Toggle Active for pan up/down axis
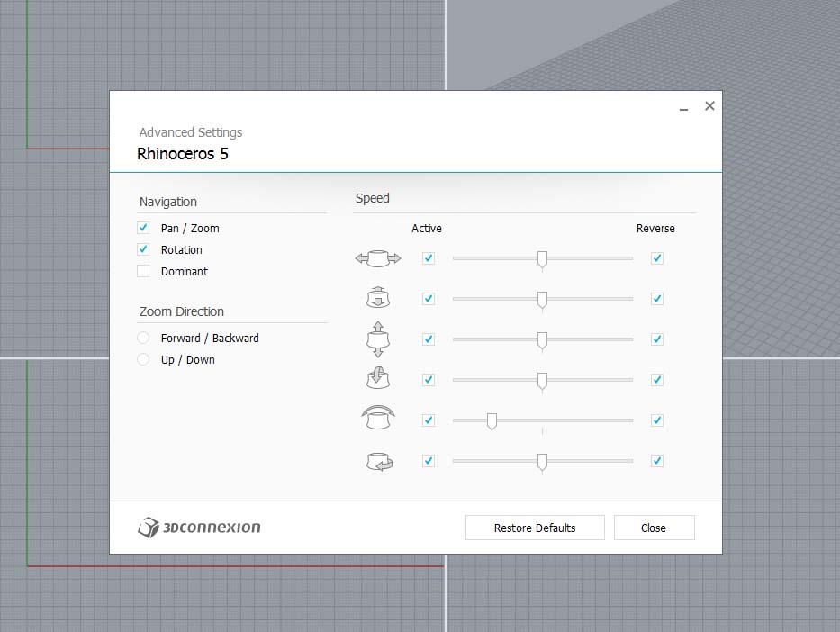The width and height of the screenshot is (840, 632). tap(428, 339)
